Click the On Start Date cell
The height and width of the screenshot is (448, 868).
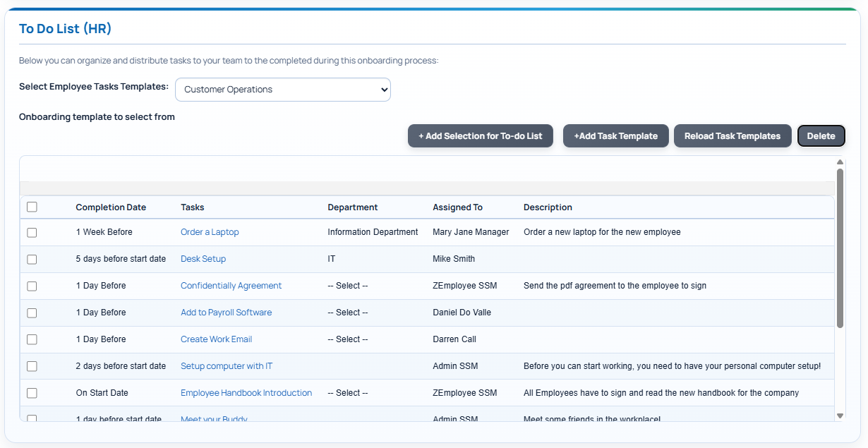(102, 393)
